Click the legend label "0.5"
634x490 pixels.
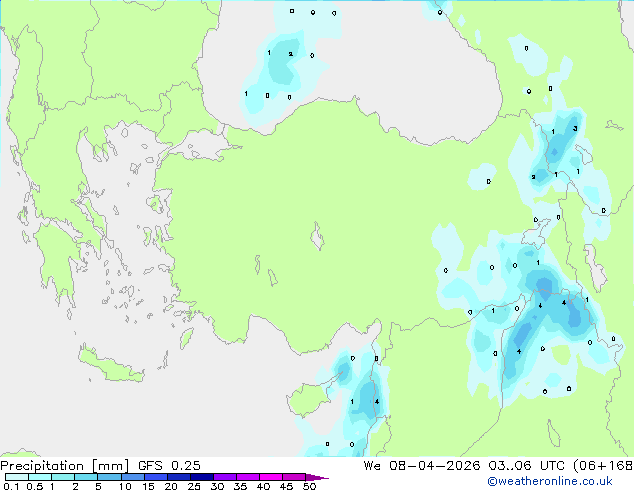coord(34,486)
